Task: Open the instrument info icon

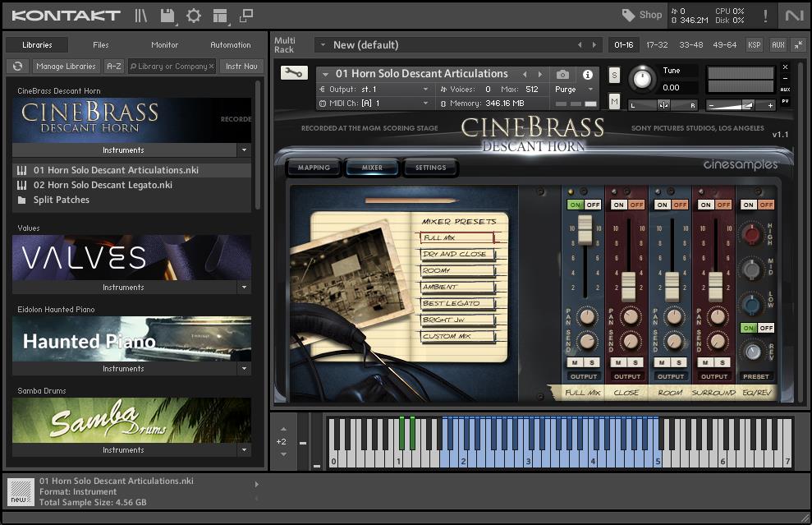Action: 588,75
